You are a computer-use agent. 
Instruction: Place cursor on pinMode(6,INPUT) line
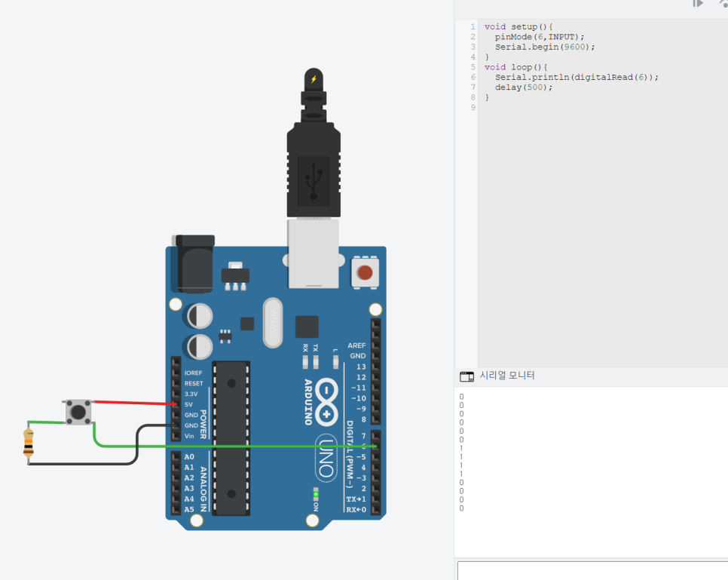pos(540,36)
